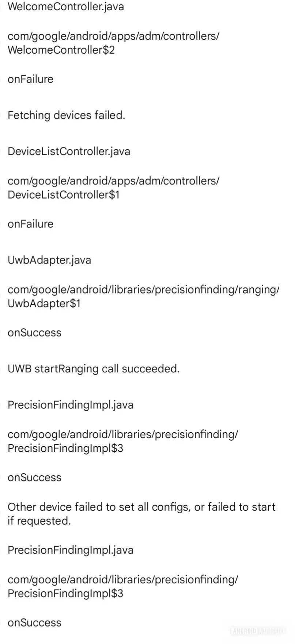Select the 'Fetching devices failed.' message
Image resolution: width=295 pixels, height=644 pixels.
(x=66, y=115)
